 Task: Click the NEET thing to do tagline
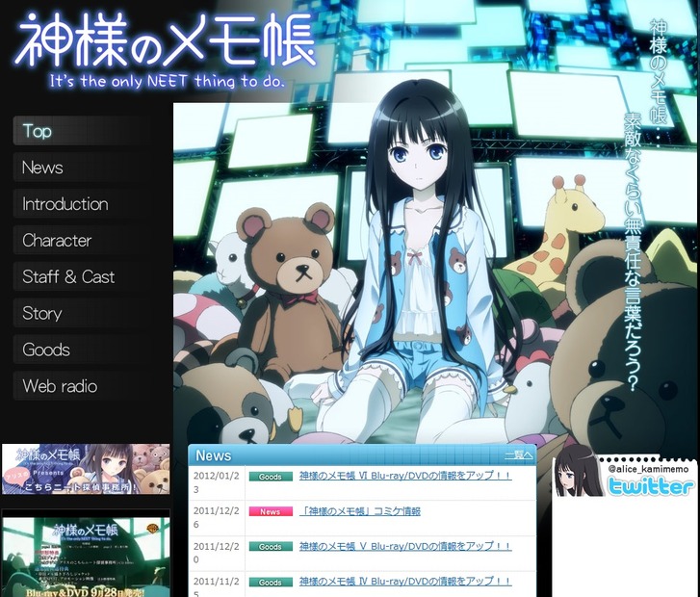pos(167,81)
